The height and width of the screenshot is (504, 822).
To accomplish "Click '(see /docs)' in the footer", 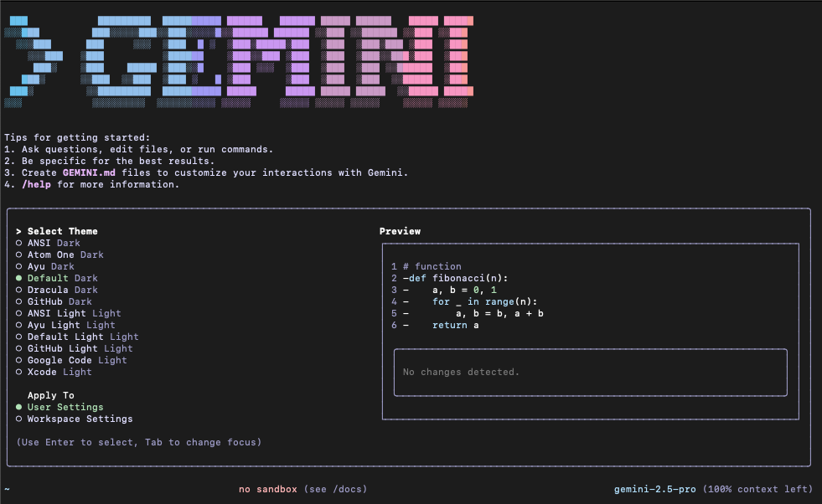I will pyautogui.click(x=335, y=489).
